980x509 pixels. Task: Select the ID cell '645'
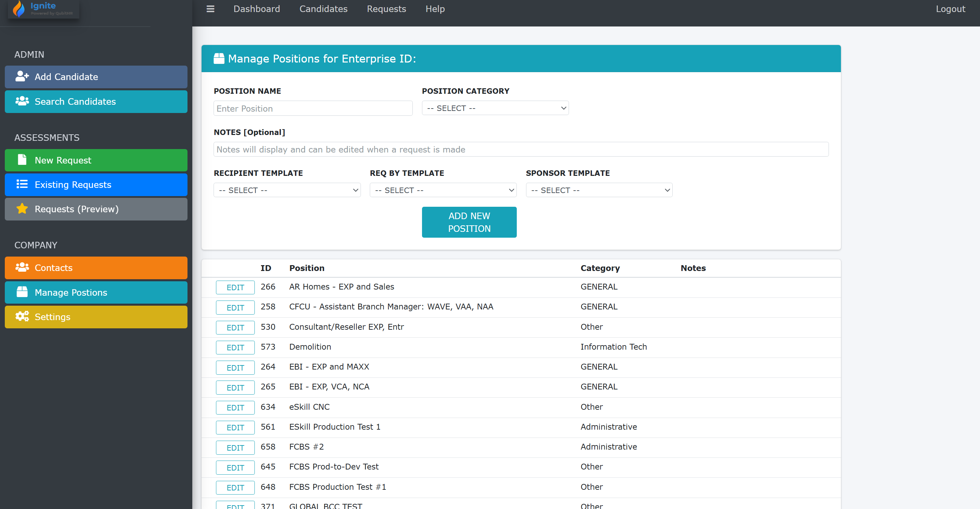(268, 466)
